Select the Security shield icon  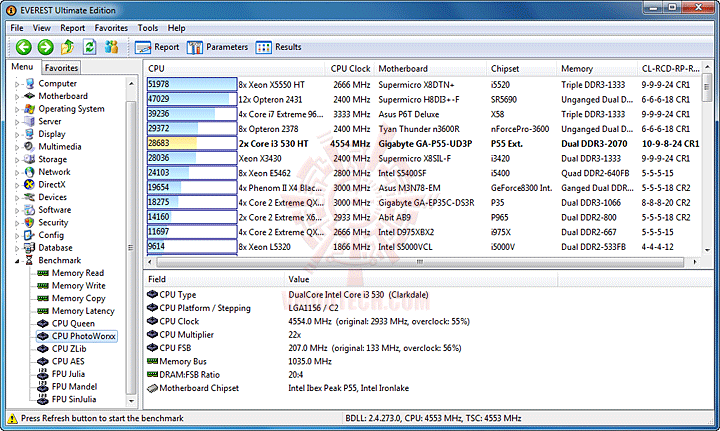coord(30,222)
